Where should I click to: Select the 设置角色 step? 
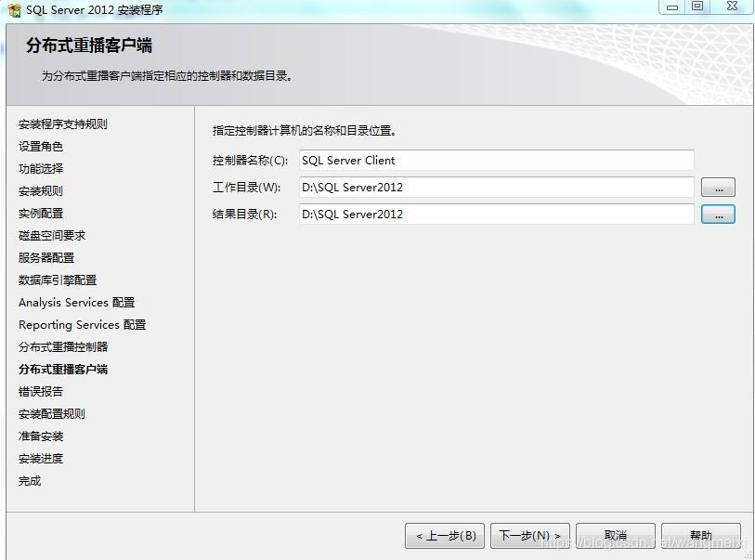click(41, 147)
